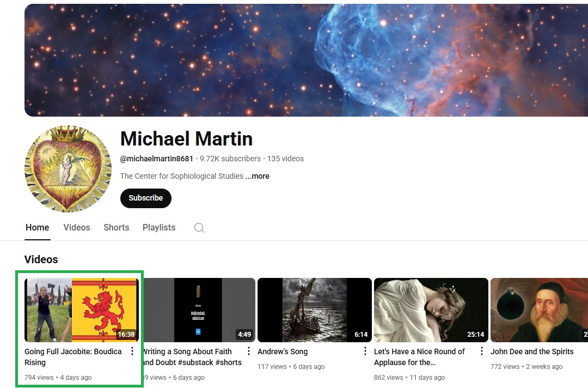The height and width of the screenshot is (388, 588).
Task: Open John Dee and the Spirits thumbnail
Action: (539, 310)
